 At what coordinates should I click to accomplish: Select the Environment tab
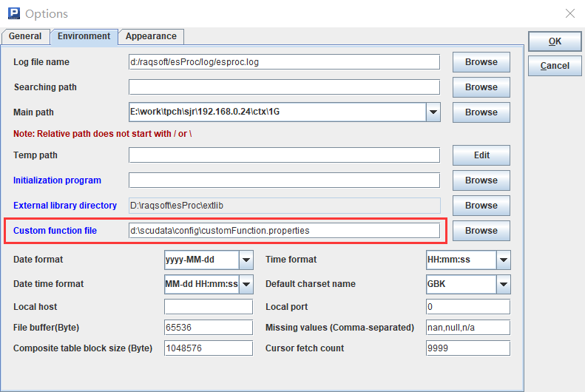click(x=84, y=36)
